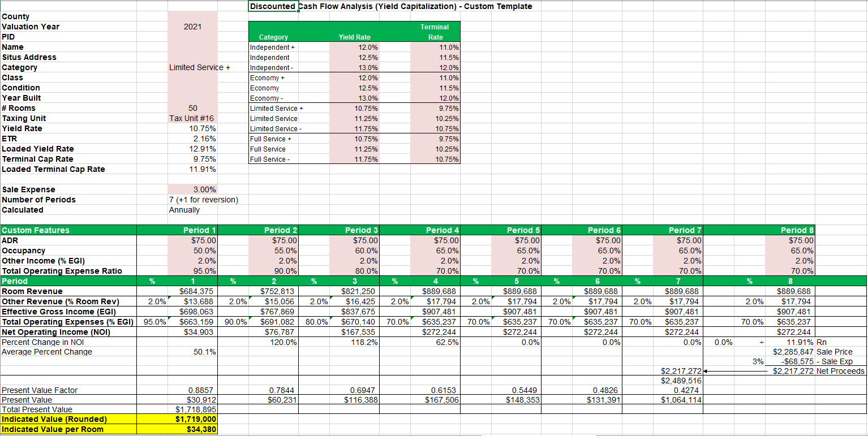Click the Indicated Value per Room amount

click(x=192, y=429)
